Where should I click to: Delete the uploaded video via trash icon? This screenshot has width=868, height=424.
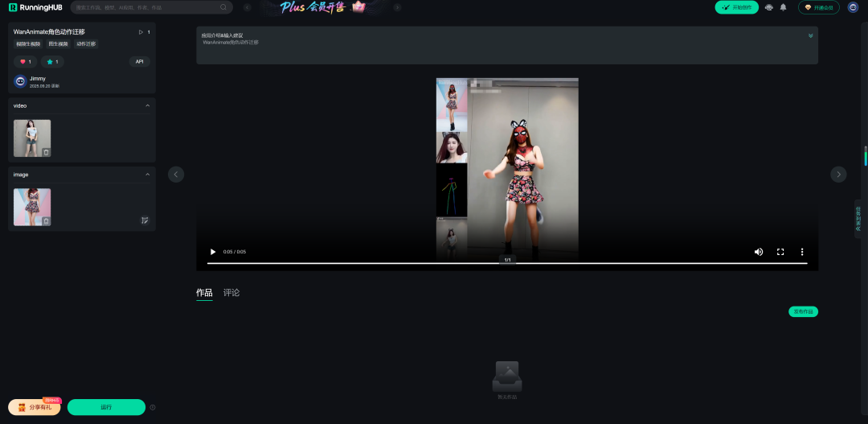coord(46,152)
